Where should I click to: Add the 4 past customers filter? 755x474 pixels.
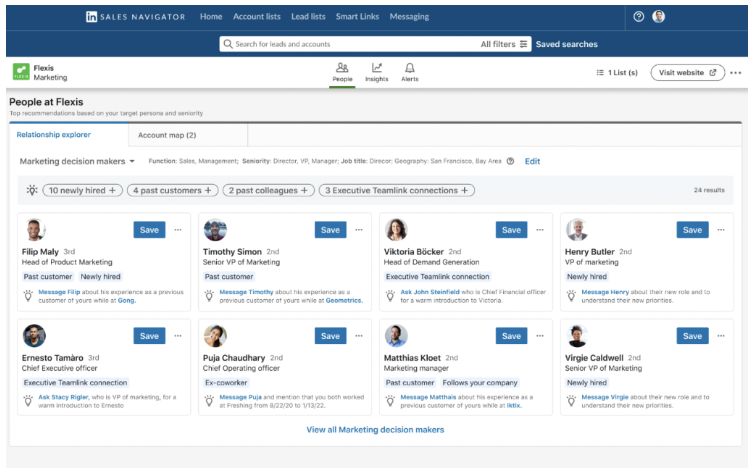[x=172, y=190]
